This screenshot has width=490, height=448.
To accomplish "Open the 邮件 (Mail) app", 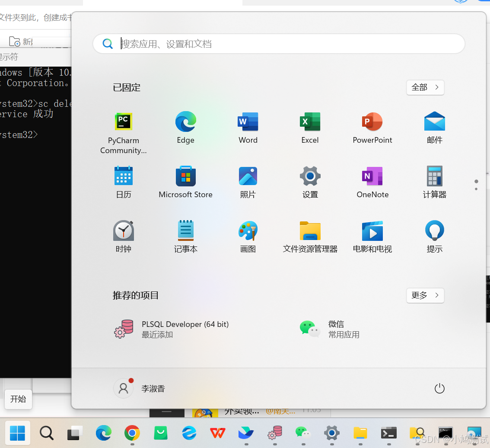I will click(434, 128).
